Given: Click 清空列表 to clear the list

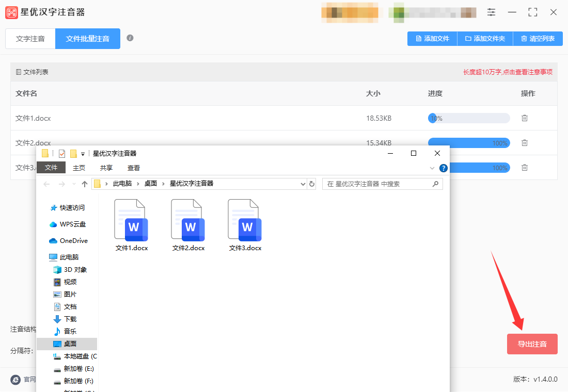Looking at the screenshot, I should (538, 39).
